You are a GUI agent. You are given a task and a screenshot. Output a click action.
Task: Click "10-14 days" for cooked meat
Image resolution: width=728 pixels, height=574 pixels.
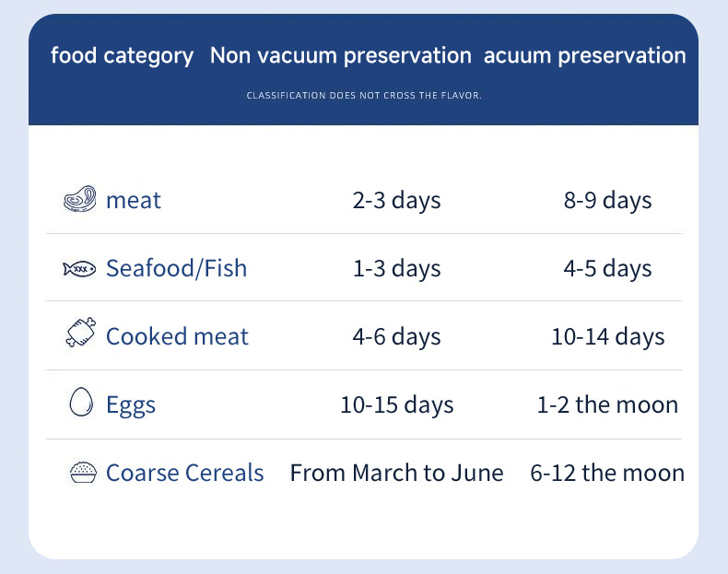click(x=607, y=336)
